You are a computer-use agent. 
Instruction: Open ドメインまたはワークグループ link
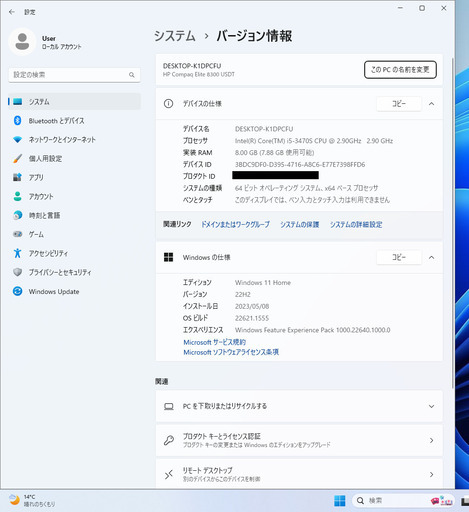(x=235, y=224)
